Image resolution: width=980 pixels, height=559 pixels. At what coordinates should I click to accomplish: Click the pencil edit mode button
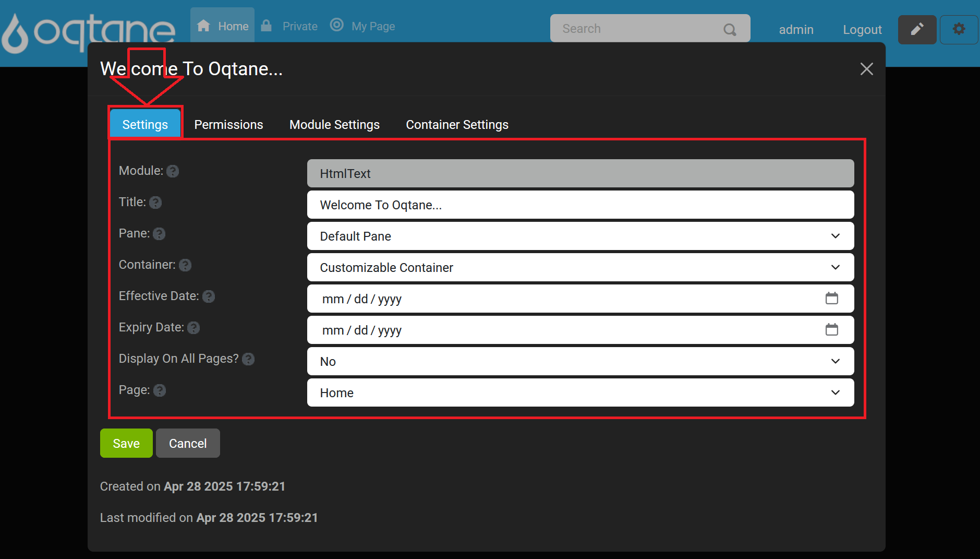917,29
